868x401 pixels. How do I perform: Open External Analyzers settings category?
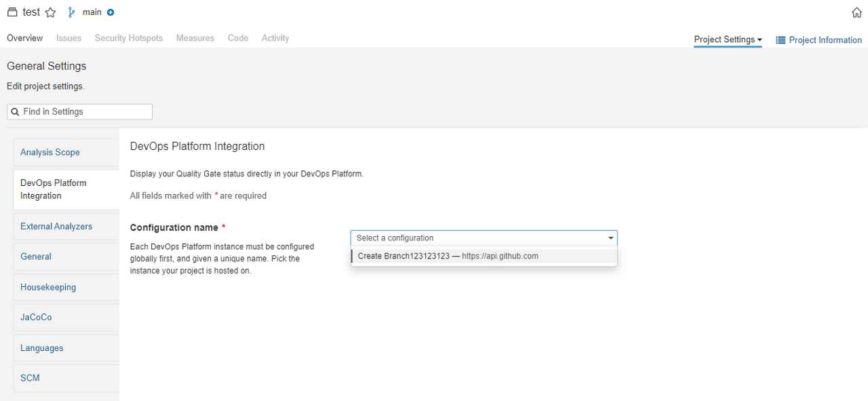point(66,227)
